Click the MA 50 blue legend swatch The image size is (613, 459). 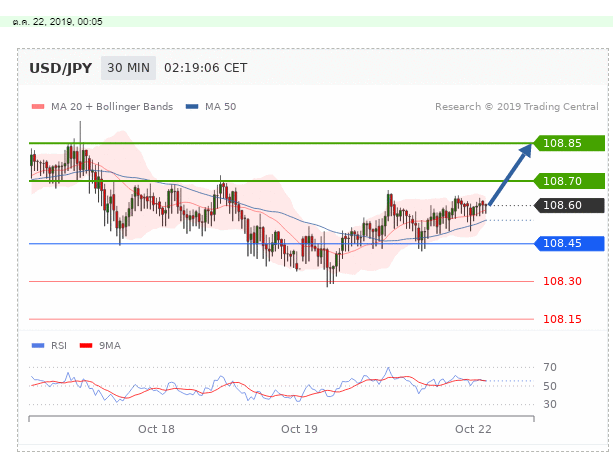tap(192, 107)
